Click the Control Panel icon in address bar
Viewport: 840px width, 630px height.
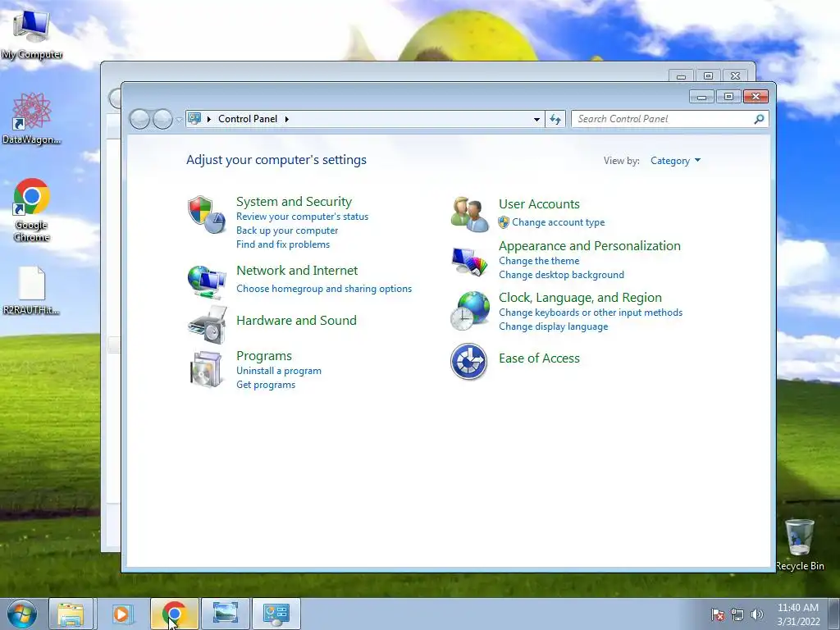tap(194, 118)
